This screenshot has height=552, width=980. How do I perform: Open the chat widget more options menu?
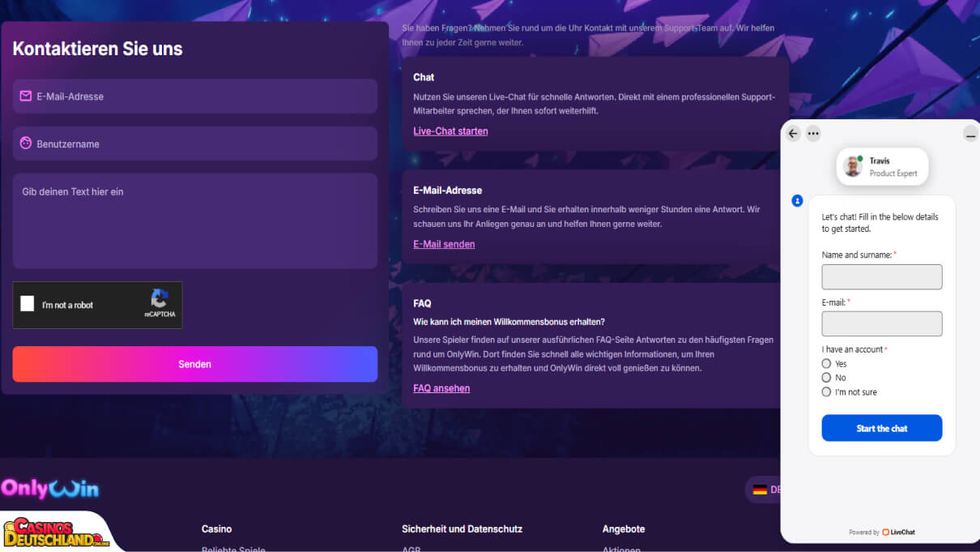click(813, 134)
